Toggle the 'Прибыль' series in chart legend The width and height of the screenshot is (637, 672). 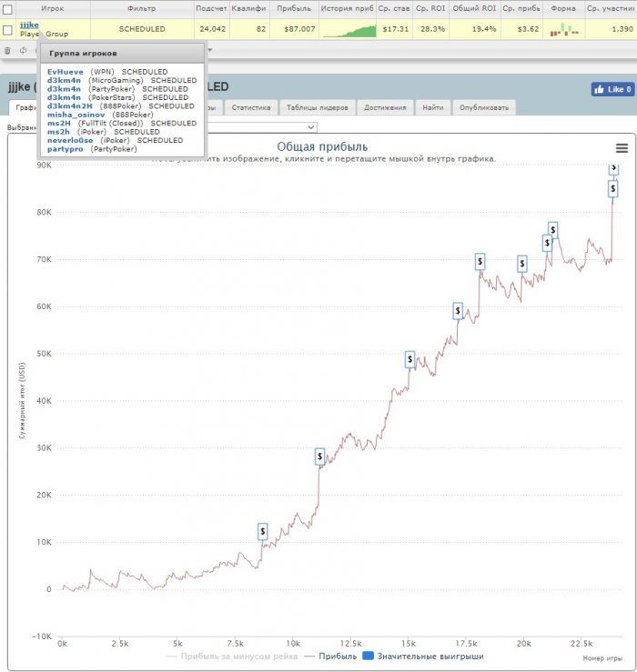(x=330, y=657)
